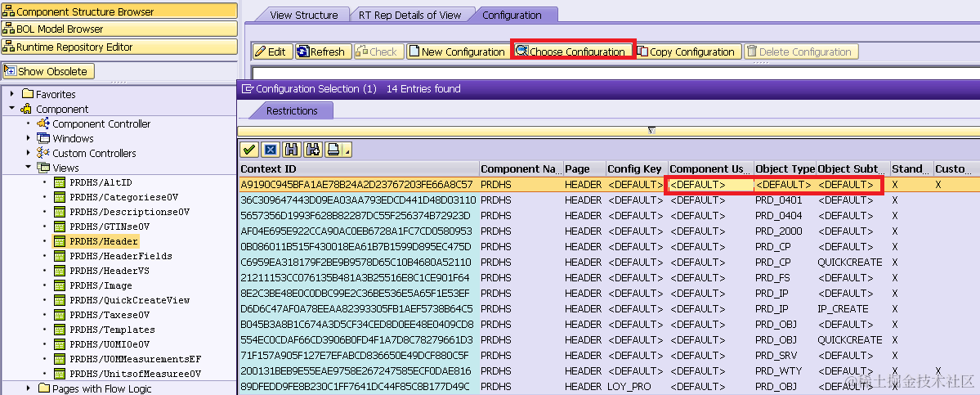This screenshot has width=980, height=395.
Task: Toggle the restrictions area collapse triangle
Action: [x=651, y=130]
